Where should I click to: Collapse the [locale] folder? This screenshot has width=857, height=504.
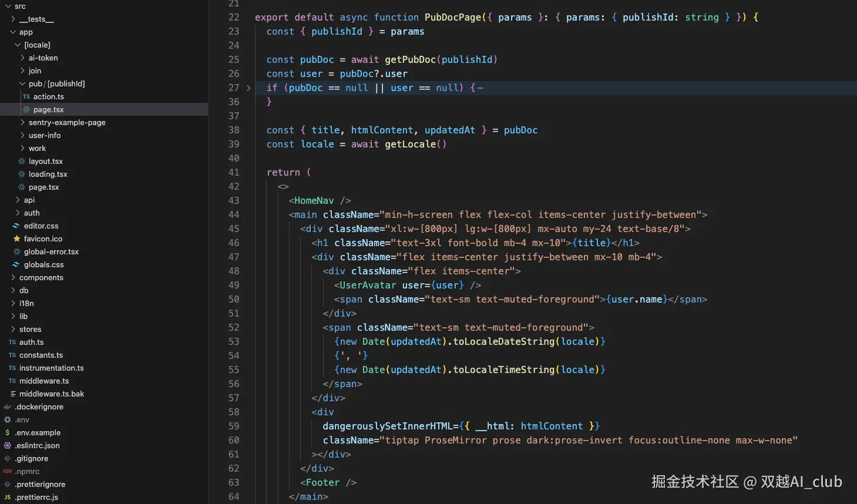coord(18,45)
